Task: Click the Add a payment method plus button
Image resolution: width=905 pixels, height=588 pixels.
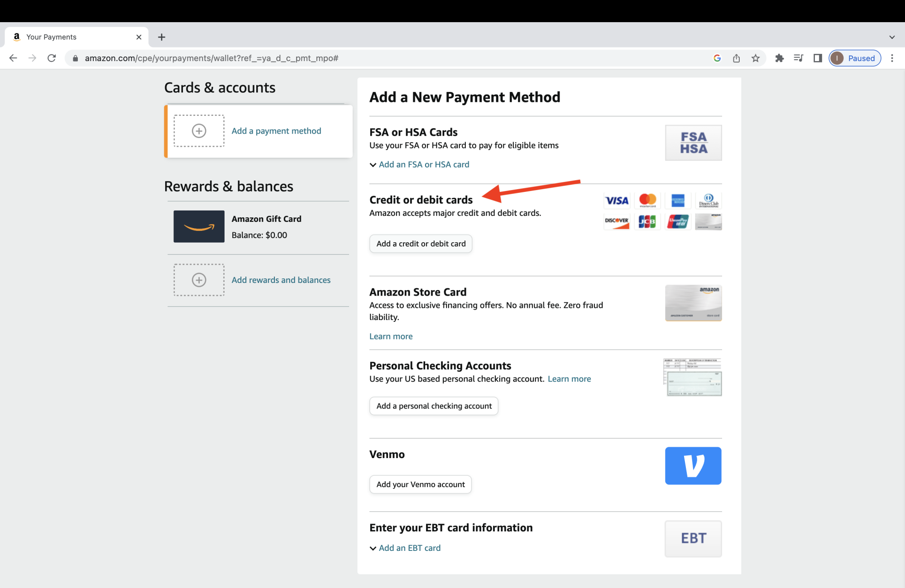Action: [199, 130]
